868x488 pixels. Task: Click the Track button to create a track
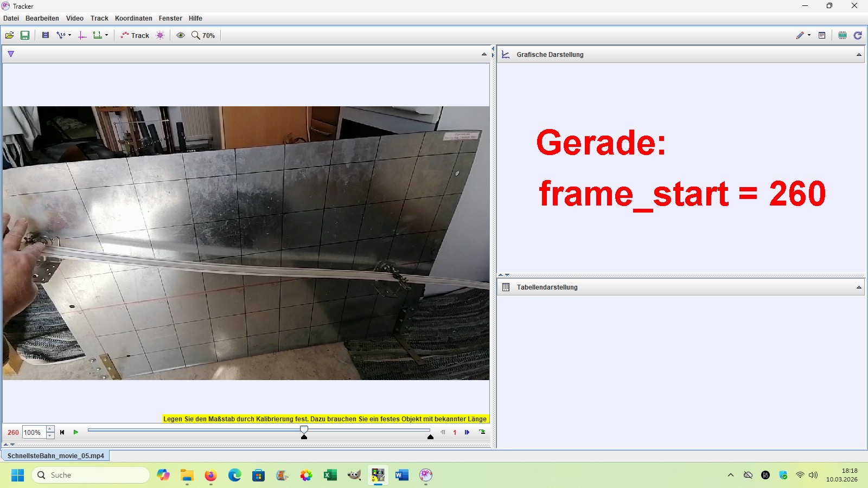coord(135,35)
